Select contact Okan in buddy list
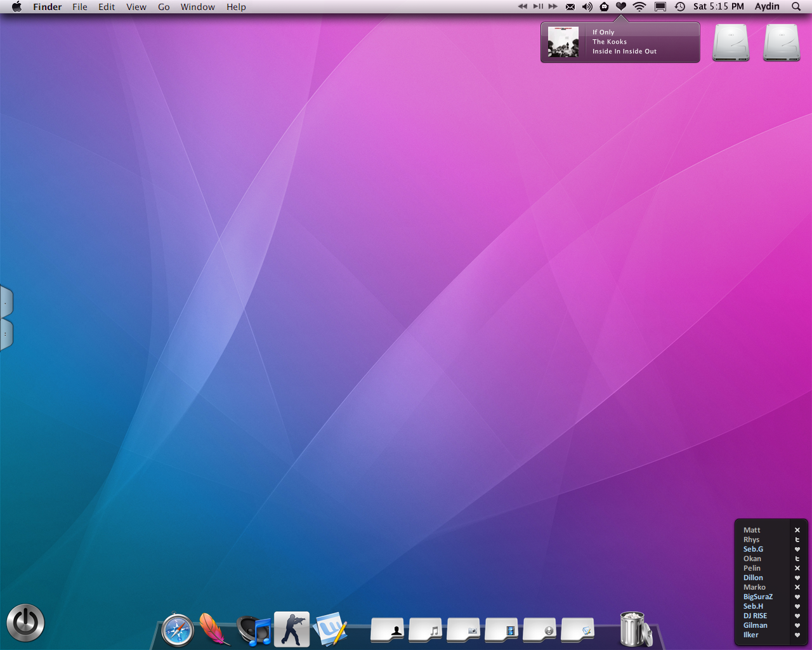 point(752,559)
